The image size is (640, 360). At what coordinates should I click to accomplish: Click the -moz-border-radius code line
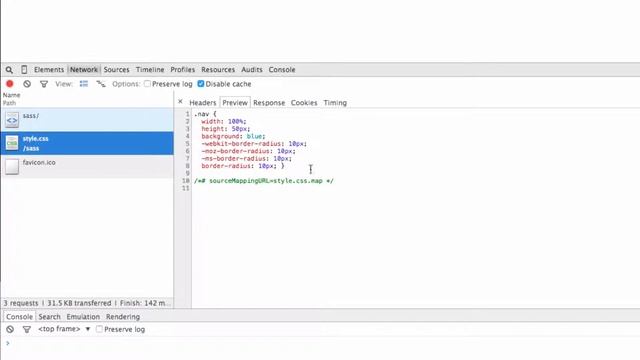(x=248, y=151)
